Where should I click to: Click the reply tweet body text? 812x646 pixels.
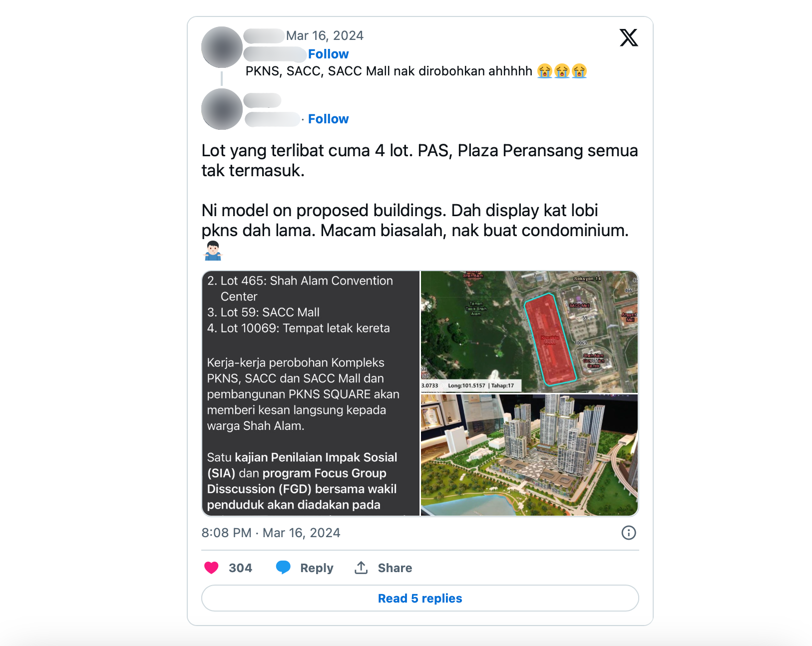click(419, 190)
